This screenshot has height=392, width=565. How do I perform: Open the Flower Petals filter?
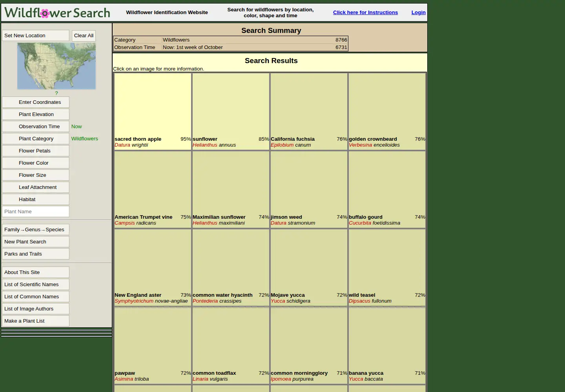[36, 151]
